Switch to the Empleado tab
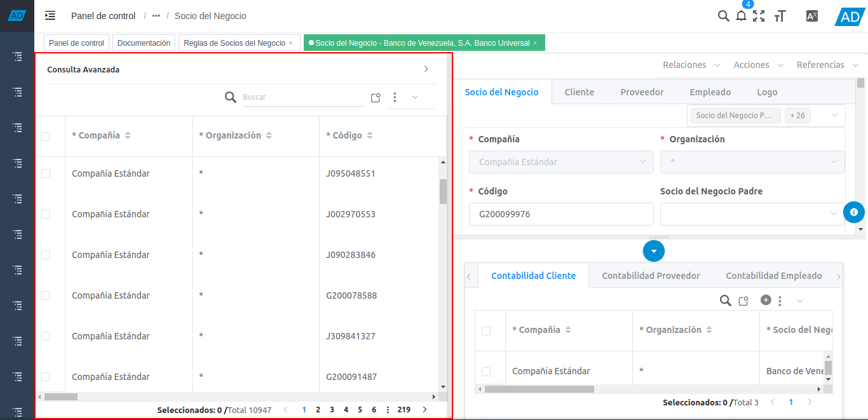 coord(710,92)
